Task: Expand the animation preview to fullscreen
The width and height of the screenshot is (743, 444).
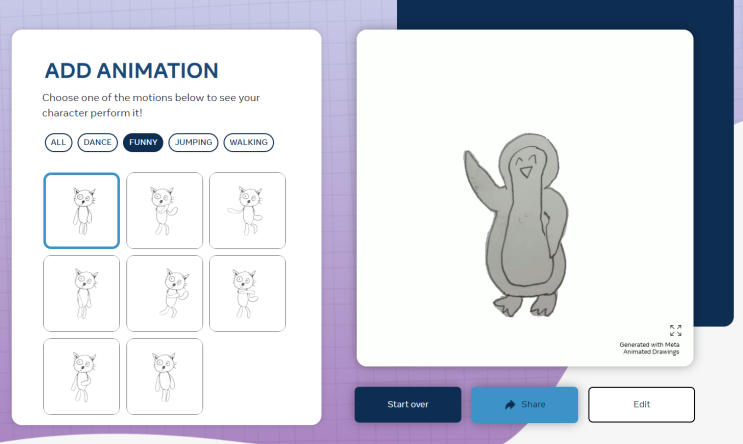Action: coord(675,330)
